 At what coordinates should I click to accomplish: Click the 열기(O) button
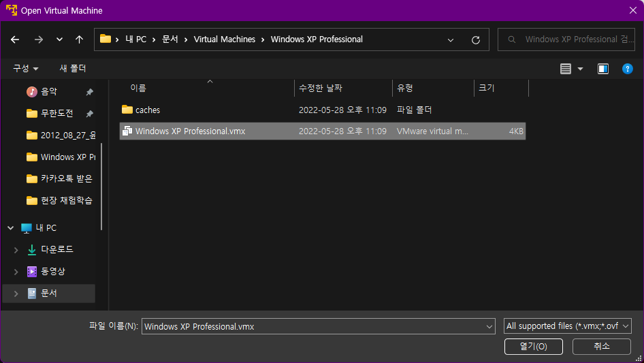(534, 347)
